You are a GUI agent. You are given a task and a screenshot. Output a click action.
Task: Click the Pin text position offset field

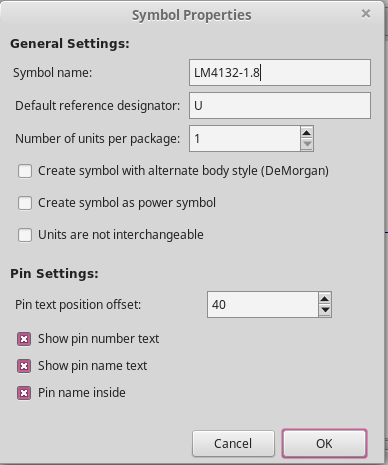click(263, 304)
